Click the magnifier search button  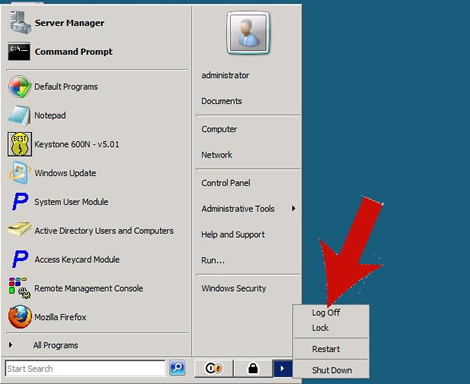pyautogui.click(x=177, y=368)
